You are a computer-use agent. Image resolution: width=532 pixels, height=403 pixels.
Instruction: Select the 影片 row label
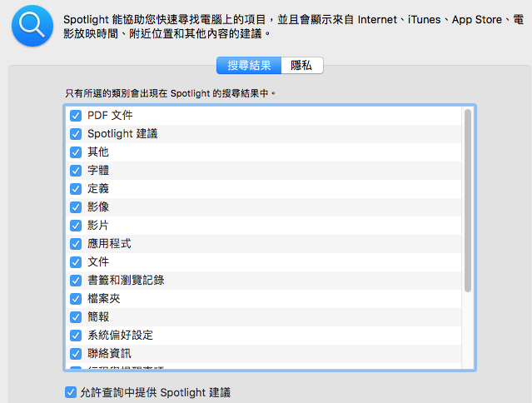98,226
